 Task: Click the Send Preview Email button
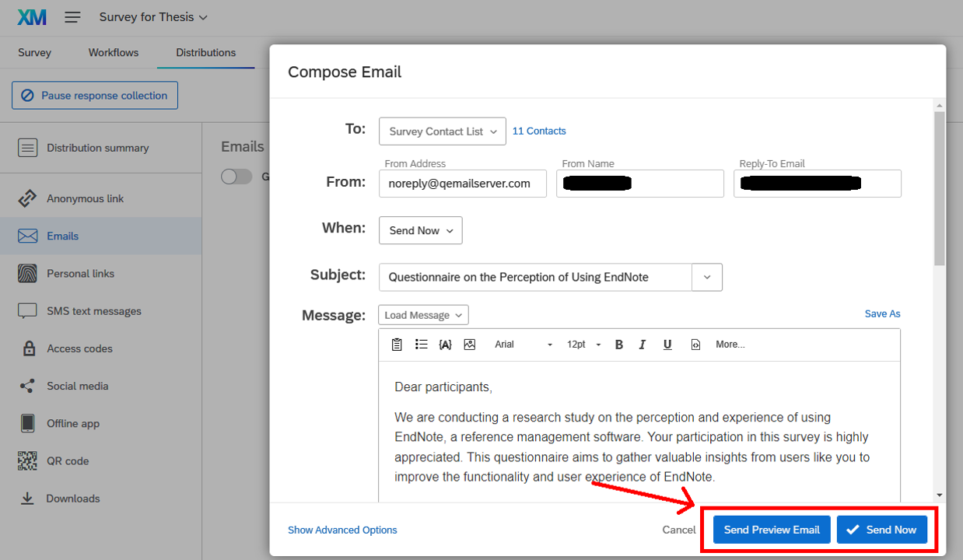coord(771,530)
